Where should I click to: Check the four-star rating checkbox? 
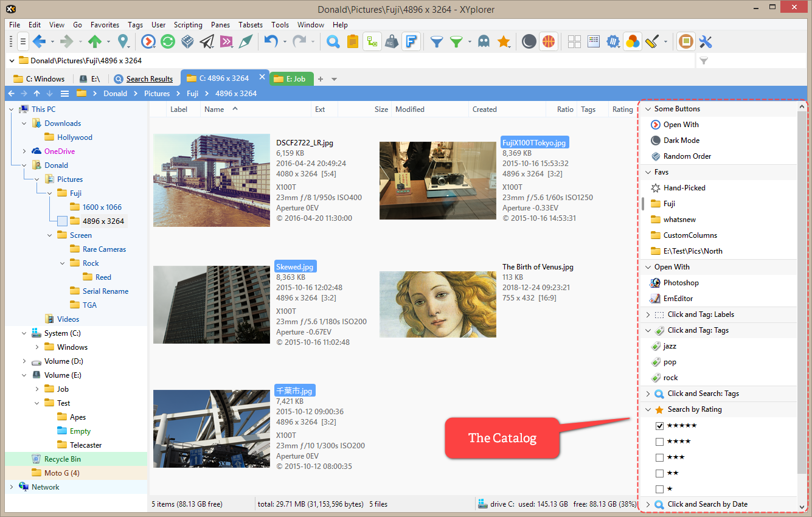[660, 442]
